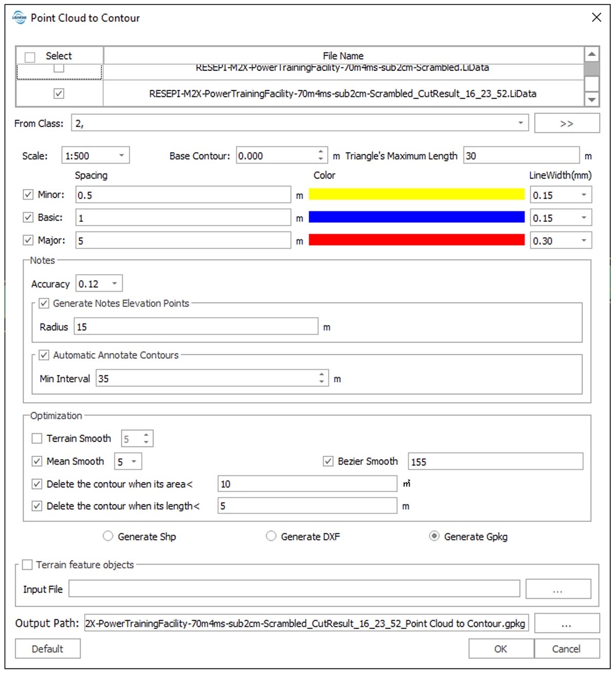Enable the Terrain Smooth option
This screenshot has width=616, height=674.
point(37,438)
